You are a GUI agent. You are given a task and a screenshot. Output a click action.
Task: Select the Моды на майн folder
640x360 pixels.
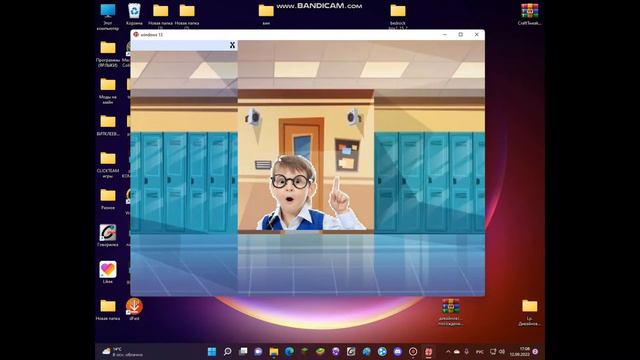[108, 91]
